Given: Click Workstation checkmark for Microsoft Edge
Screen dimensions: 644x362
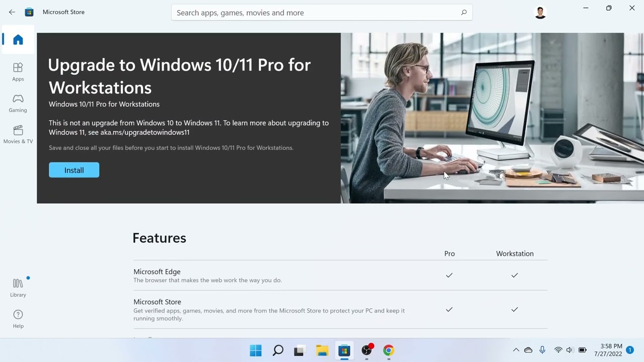Looking at the screenshot, I should tap(515, 275).
